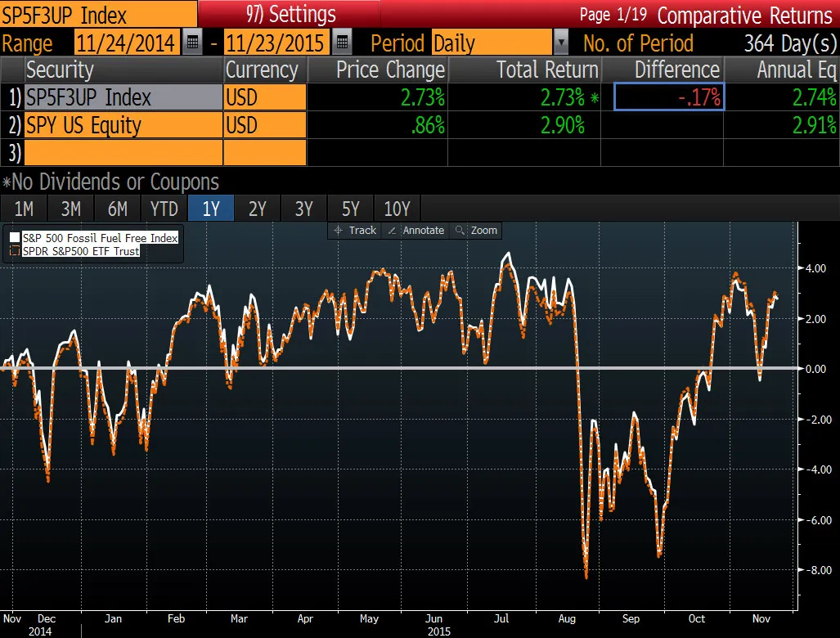
Task: Click the empty Security field in row 3
Action: [x=123, y=152]
